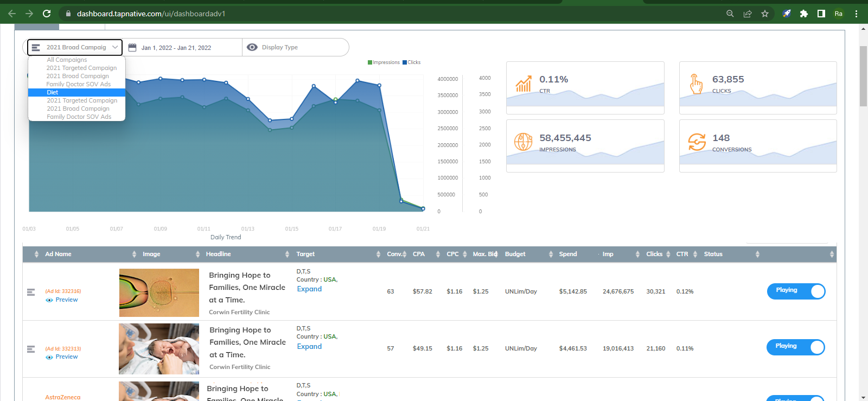Click the 19,016,413 impressions cell
The image size is (868, 401).
[618, 348]
